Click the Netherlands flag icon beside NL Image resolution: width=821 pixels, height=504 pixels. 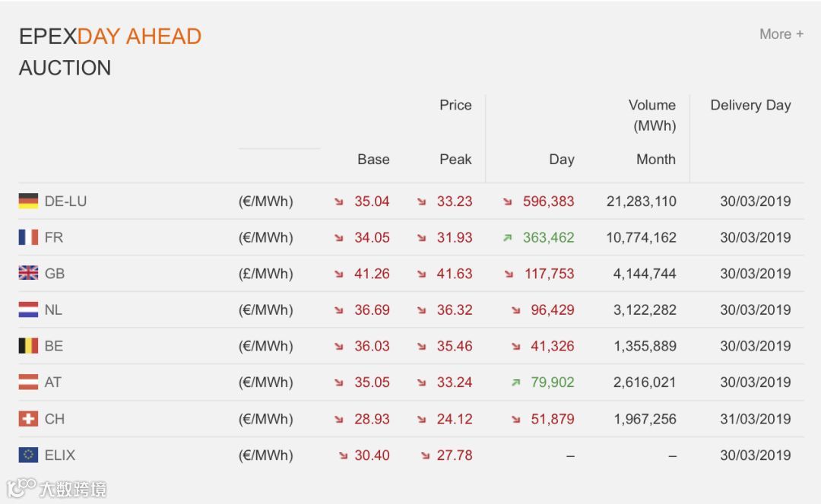coord(28,310)
